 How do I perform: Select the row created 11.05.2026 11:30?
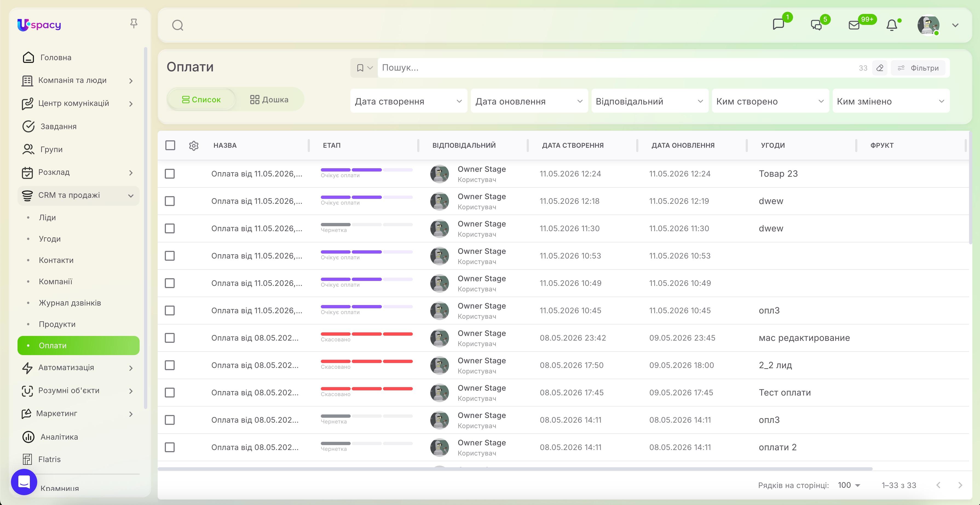point(170,228)
